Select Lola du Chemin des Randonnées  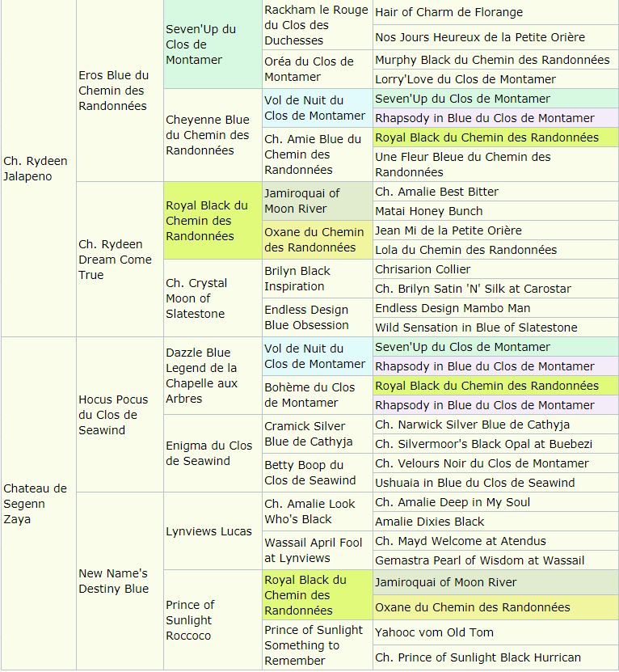point(495,250)
